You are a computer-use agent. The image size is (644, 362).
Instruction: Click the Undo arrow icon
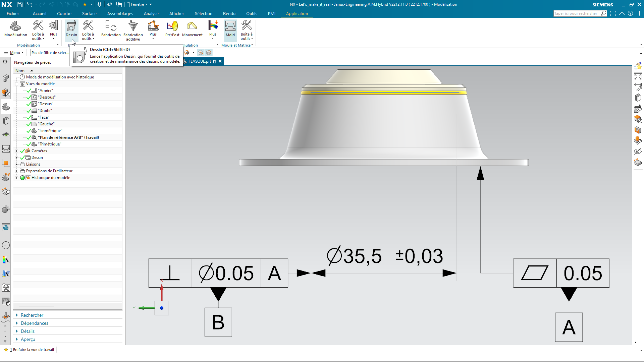(30, 4)
